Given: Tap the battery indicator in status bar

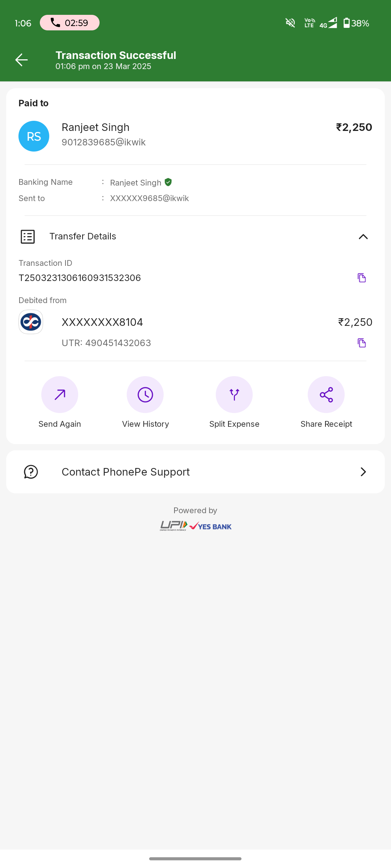Looking at the screenshot, I should click(346, 23).
